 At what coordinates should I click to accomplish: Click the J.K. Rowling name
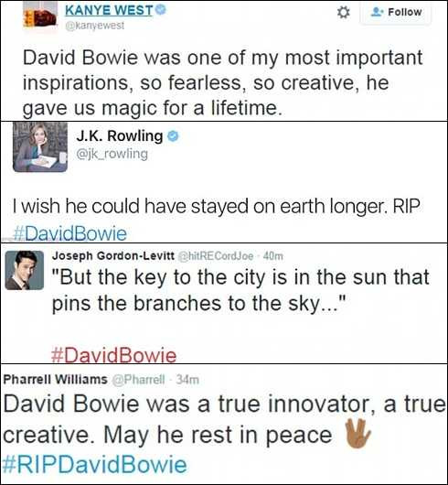click(120, 135)
